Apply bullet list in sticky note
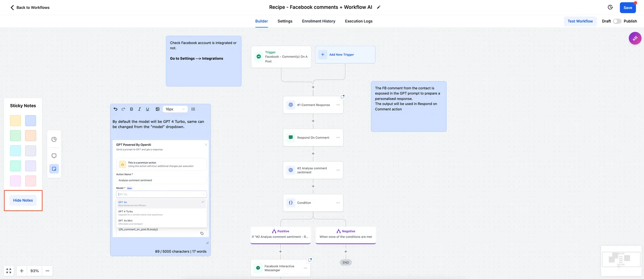The image size is (644, 279). pos(193,109)
